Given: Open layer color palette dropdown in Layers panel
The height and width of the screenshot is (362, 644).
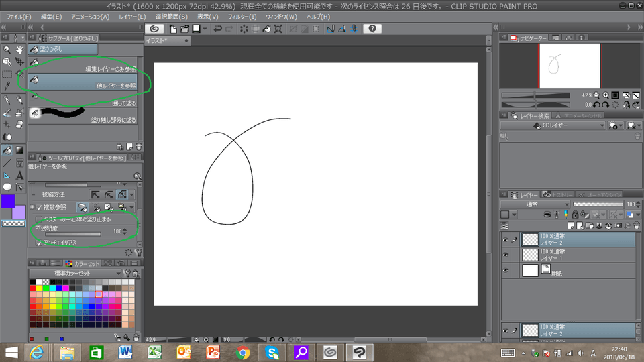Looking at the screenshot, I should tap(514, 215).
